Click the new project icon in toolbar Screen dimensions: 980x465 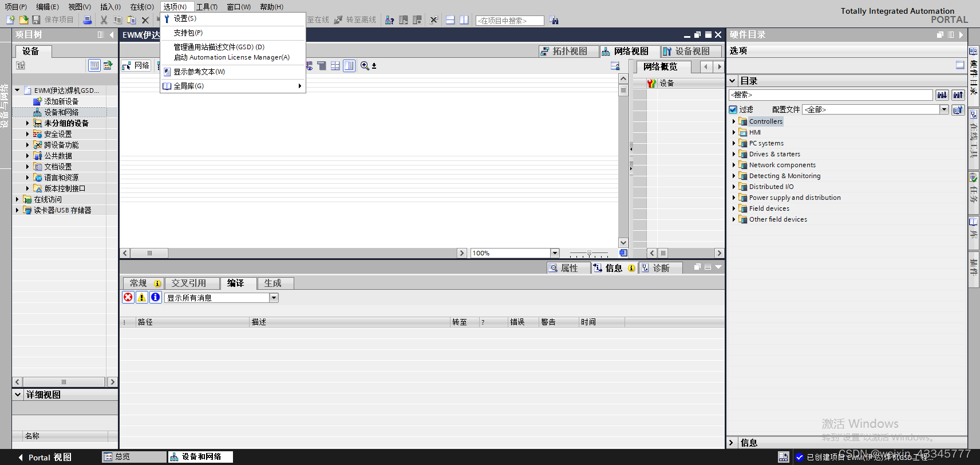pos(10,20)
